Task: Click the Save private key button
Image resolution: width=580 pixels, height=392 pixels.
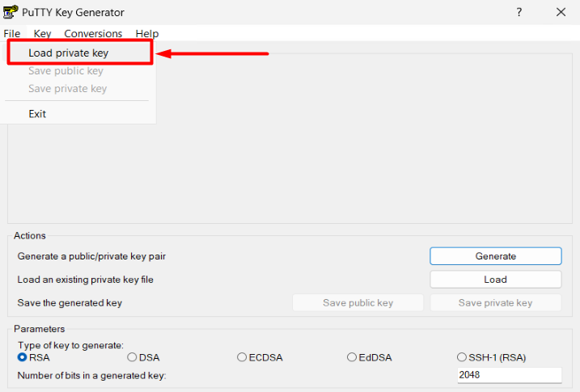Action: coord(496,303)
